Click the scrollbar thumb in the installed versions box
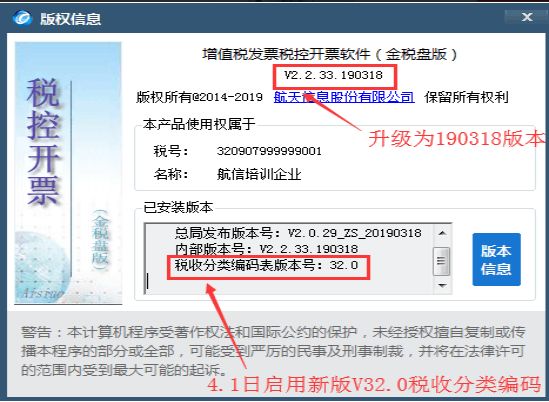The image size is (549, 402). click(x=442, y=261)
